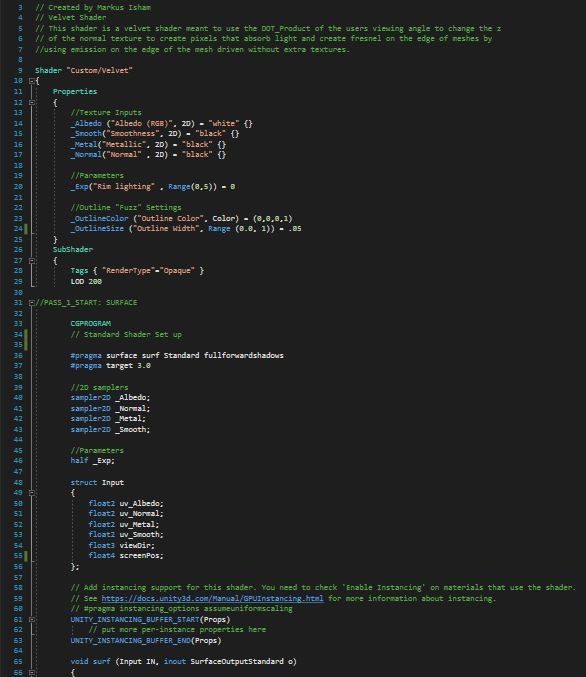Collapse the Shader block at line 10

tap(32, 81)
